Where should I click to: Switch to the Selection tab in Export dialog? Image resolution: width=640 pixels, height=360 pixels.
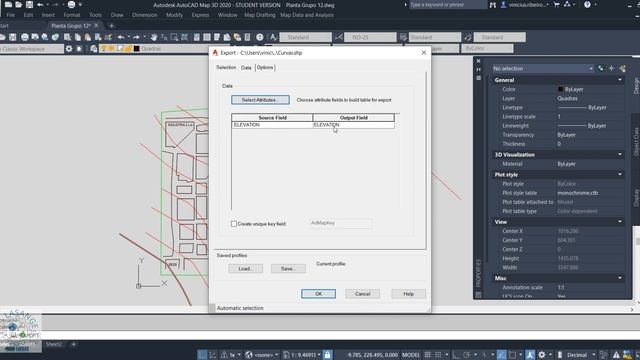(226, 67)
